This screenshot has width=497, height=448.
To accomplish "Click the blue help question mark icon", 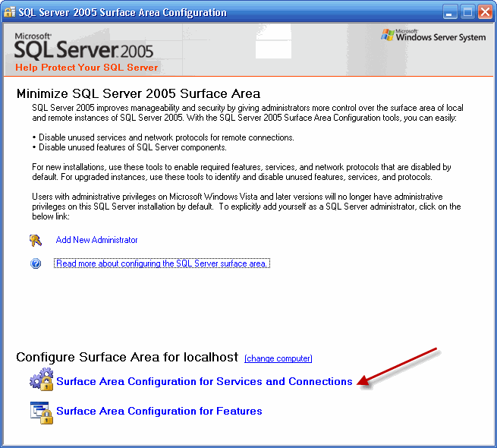I will point(36,263).
